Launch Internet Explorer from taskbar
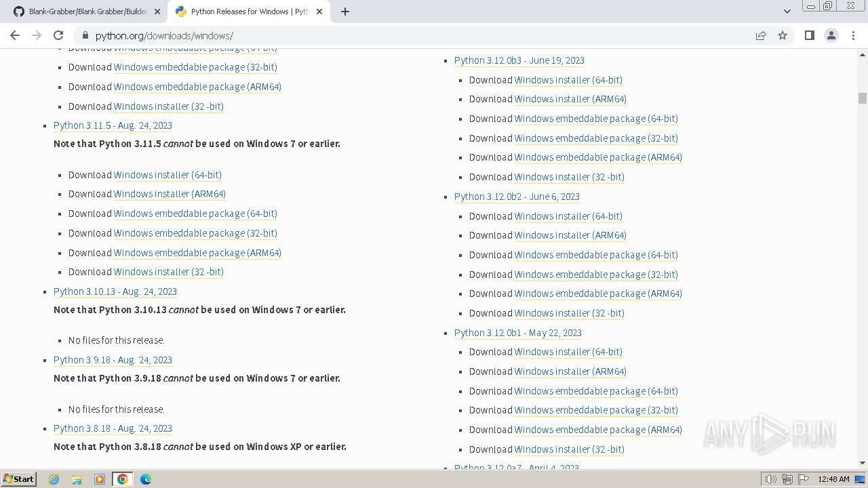Screen dimensions: 868x488 (54, 479)
